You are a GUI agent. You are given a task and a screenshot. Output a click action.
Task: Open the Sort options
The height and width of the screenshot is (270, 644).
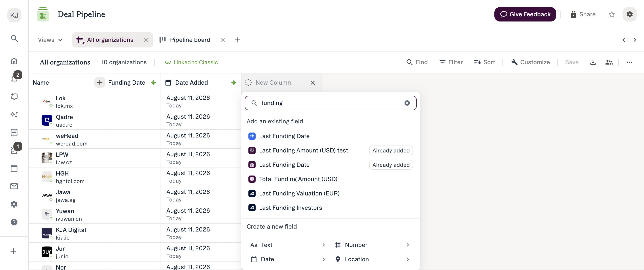[x=484, y=62]
